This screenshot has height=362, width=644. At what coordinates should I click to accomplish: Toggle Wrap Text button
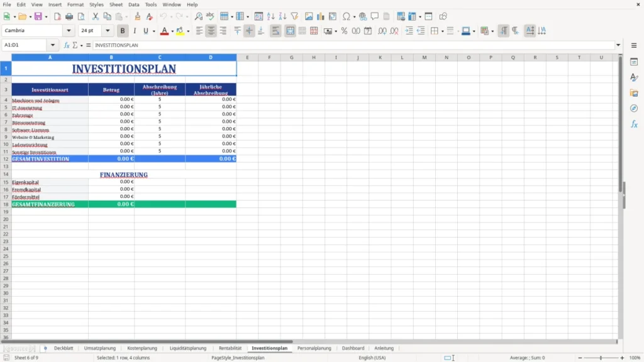click(275, 31)
